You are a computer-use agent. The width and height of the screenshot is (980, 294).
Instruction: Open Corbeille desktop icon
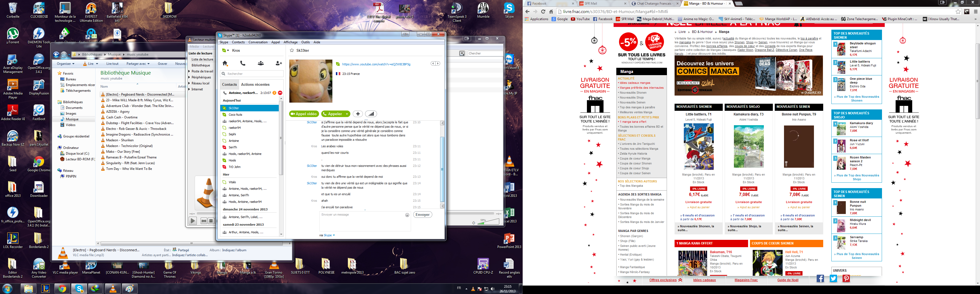pos(13,10)
